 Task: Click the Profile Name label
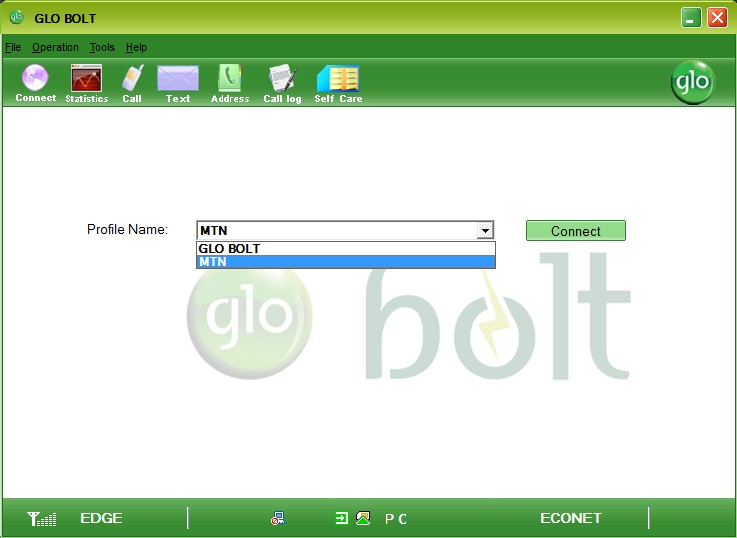point(127,229)
